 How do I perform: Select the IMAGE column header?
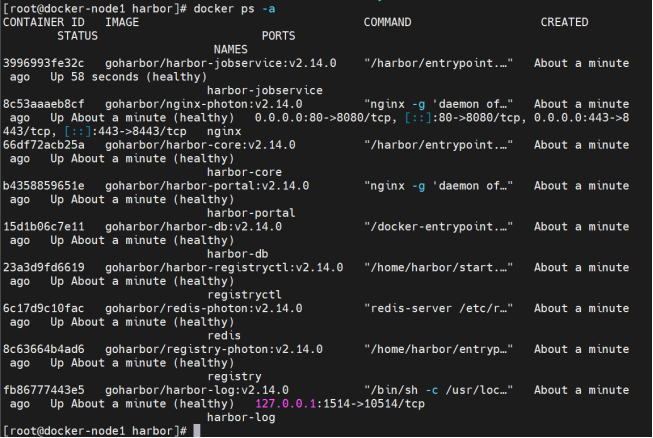coord(122,22)
